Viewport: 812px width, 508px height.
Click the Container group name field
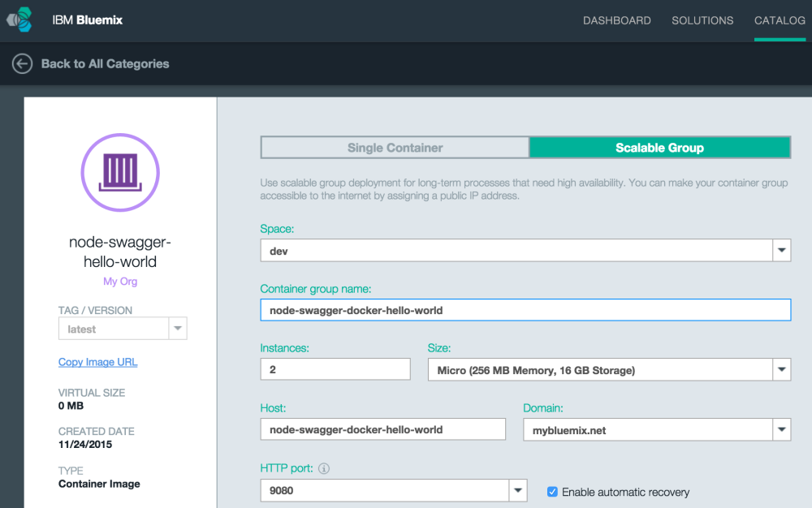point(525,310)
